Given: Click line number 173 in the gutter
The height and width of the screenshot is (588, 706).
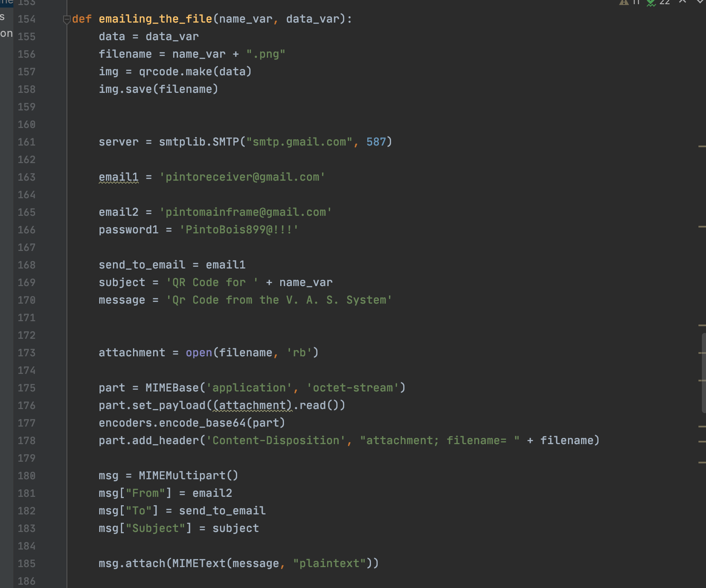Looking at the screenshot, I should (26, 353).
